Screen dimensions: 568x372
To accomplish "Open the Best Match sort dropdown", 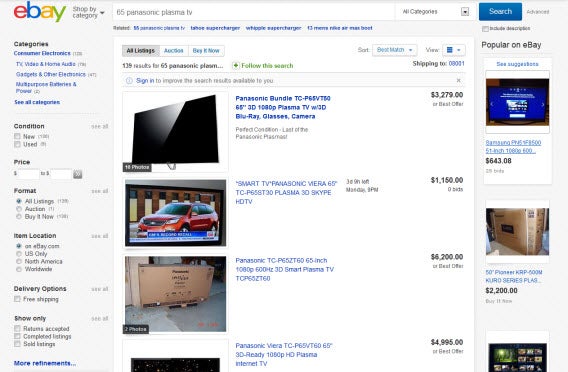I will point(394,50).
